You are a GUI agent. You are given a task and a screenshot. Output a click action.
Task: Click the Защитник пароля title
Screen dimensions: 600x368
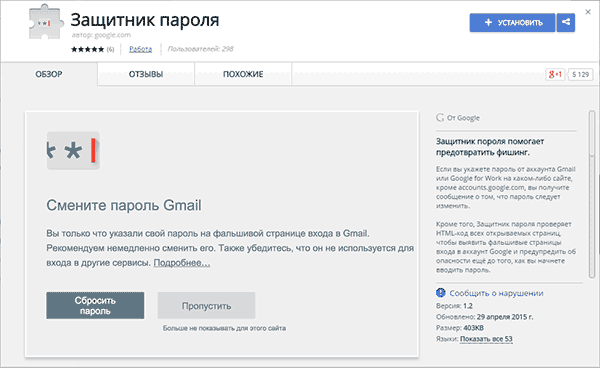(x=145, y=20)
